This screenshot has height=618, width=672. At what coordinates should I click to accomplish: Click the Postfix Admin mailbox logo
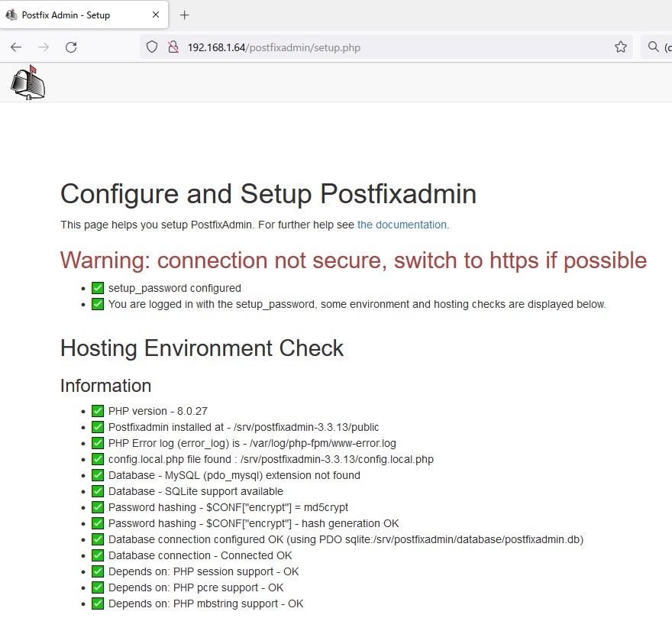pos(27,82)
